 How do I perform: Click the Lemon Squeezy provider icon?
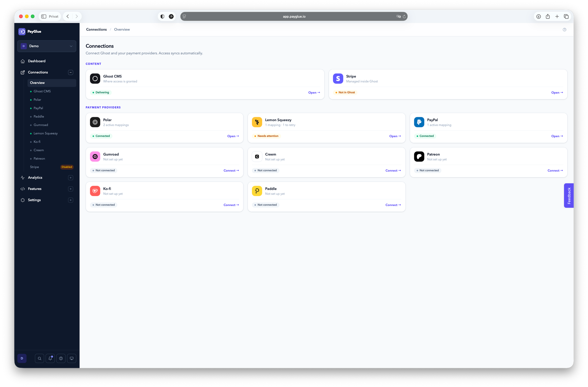click(x=257, y=122)
